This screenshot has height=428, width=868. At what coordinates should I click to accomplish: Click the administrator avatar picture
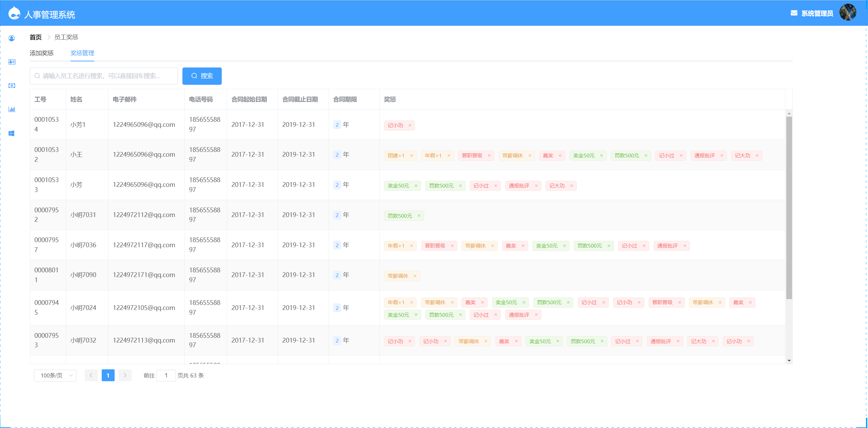848,13
